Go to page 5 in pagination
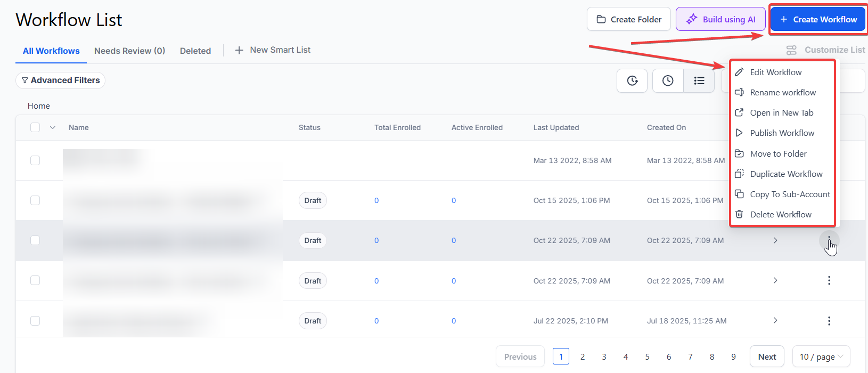The image size is (868, 373). (647, 356)
